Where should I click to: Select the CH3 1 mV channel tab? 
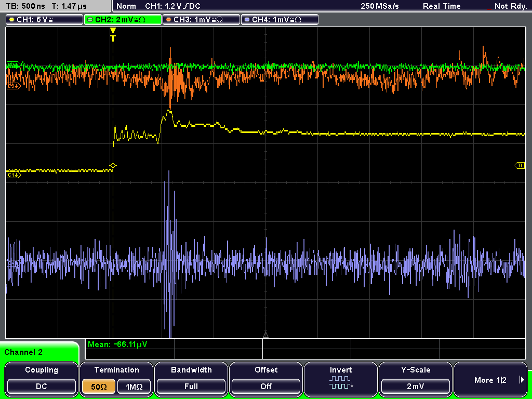201,20
